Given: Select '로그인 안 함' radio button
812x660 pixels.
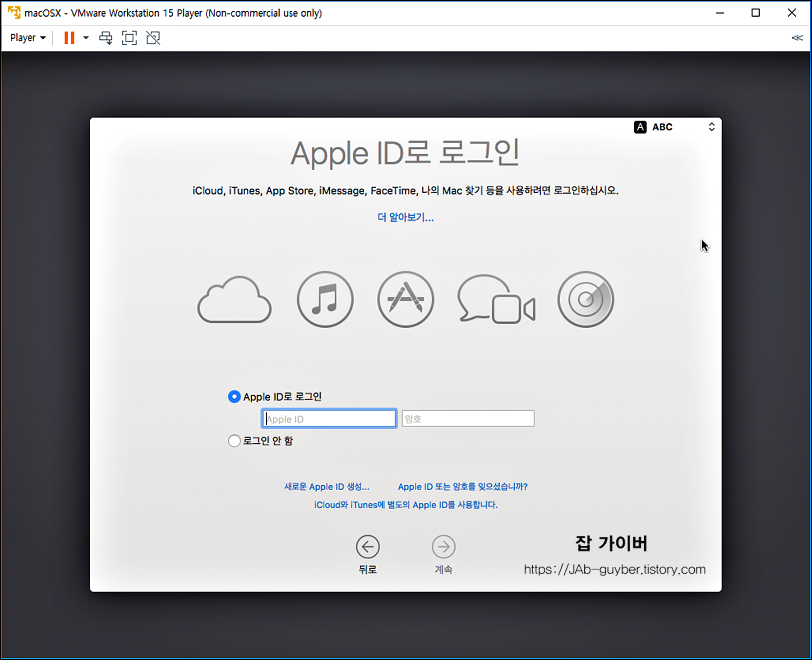Looking at the screenshot, I should [x=234, y=441].
